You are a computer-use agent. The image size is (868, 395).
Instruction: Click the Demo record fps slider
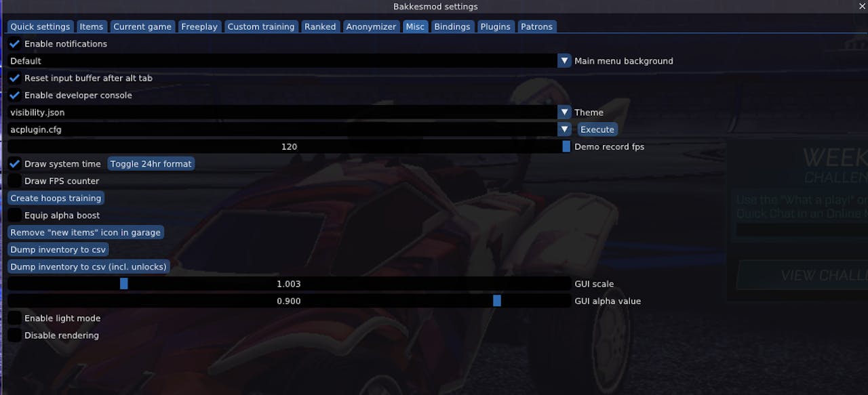289,147
